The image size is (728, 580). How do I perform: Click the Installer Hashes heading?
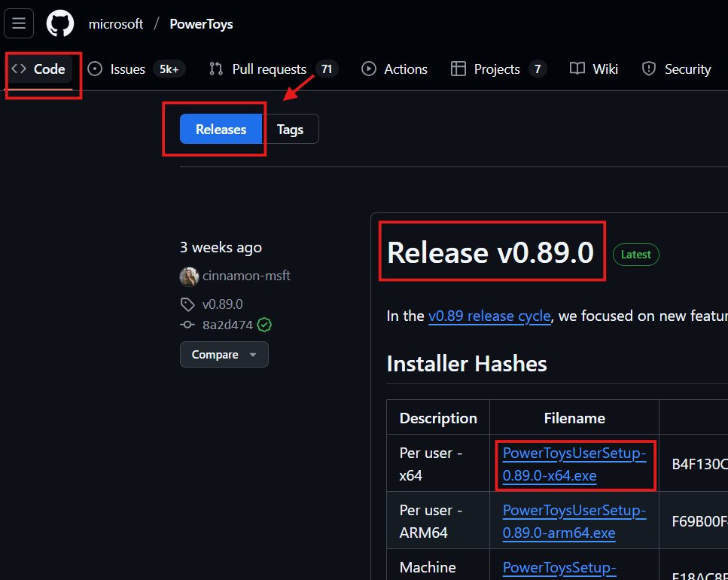pyautogui.click(x=467, y=364)
